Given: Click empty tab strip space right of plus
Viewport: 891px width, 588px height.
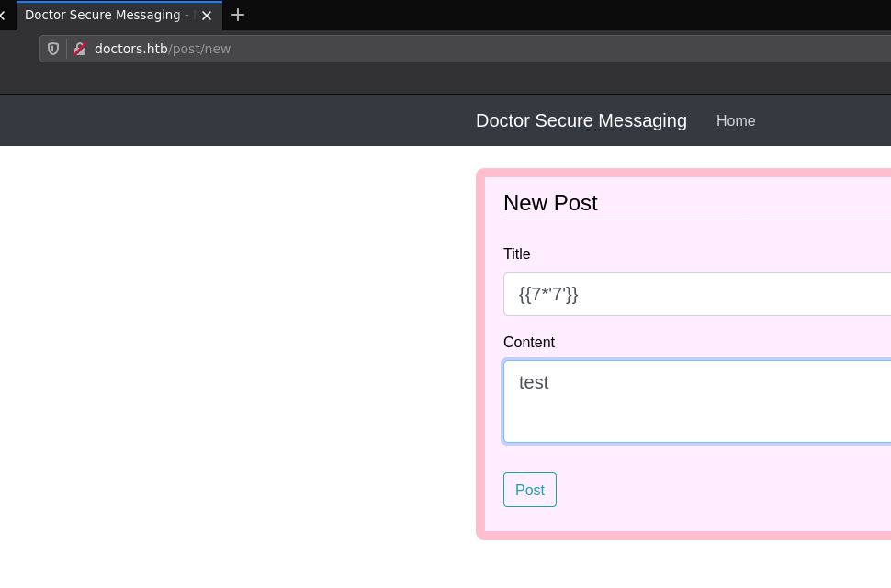Looking at the screenshot, I should point(551,15).
